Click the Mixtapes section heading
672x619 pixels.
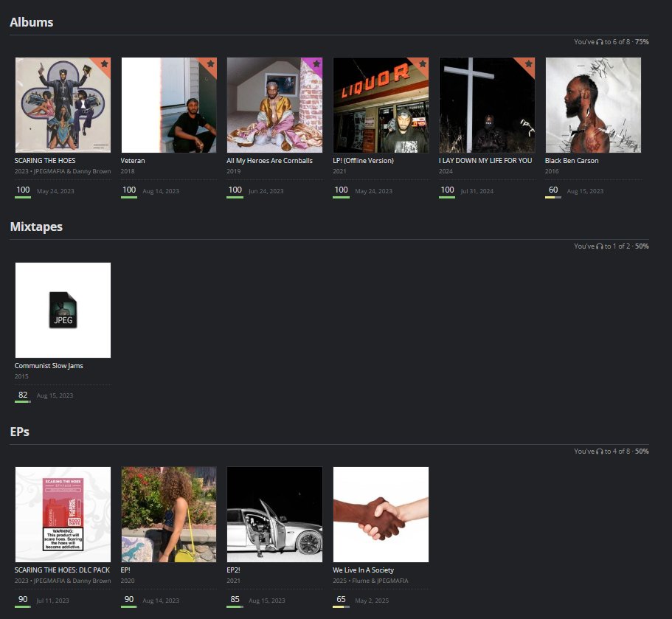(x=36, y=226)
